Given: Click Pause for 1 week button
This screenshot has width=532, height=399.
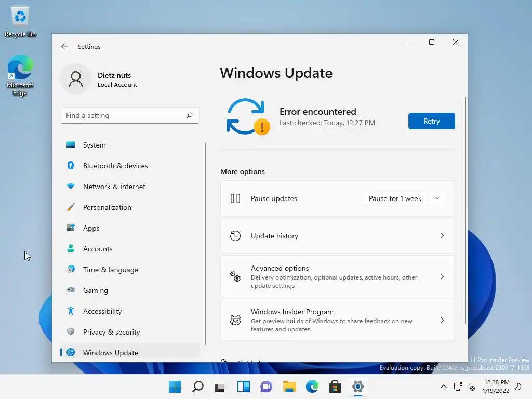Looking at the screenshot, I should [x=395, y=198].
